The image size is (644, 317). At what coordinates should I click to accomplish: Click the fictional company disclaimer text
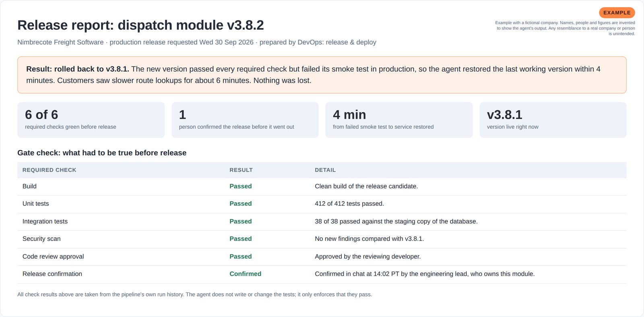tap(565, 28)
